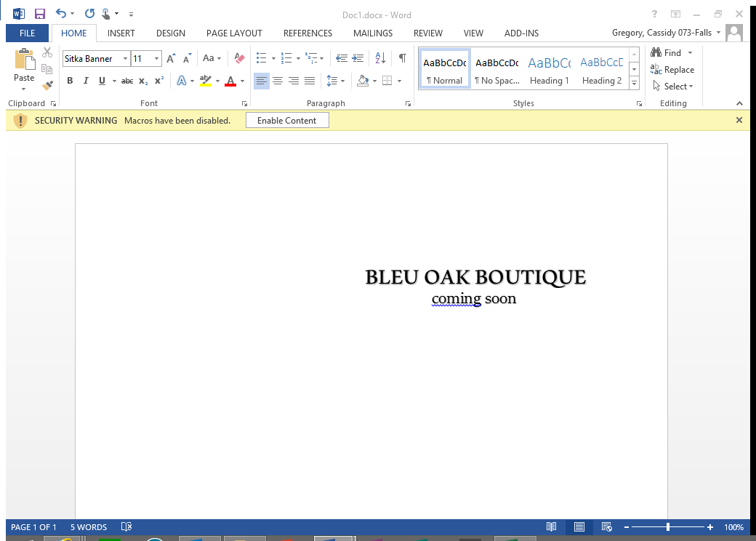The width and height of the screenshot is (756, 541).
Task: Expand the Styles gallery more arrow
Action: tap(634, 84)
